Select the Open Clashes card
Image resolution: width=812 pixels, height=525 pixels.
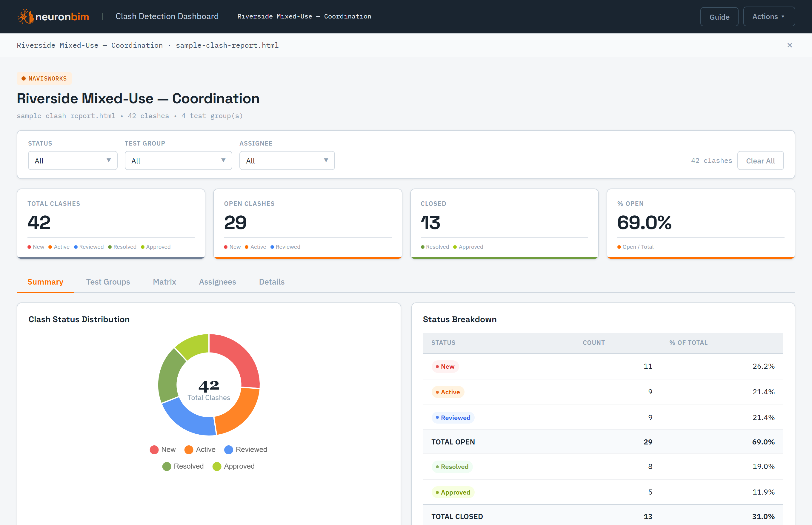(x=307, y=224)
